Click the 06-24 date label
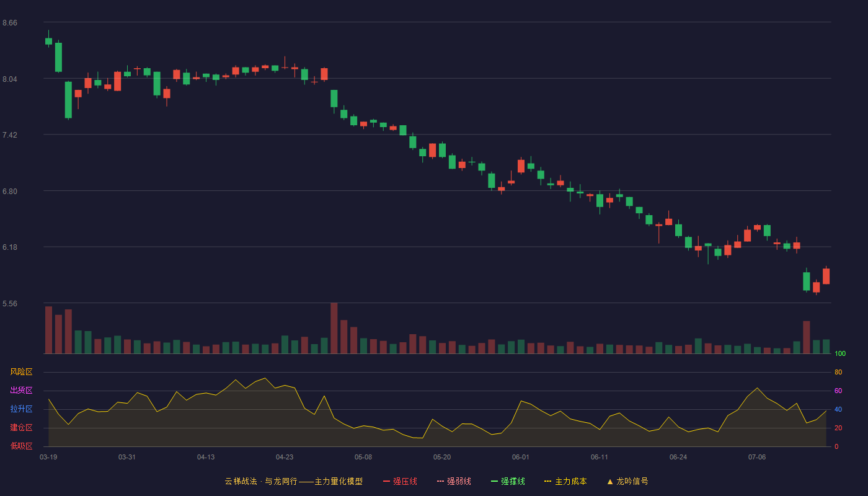Viewport: 868px width, 496px height. pos(678,457)
